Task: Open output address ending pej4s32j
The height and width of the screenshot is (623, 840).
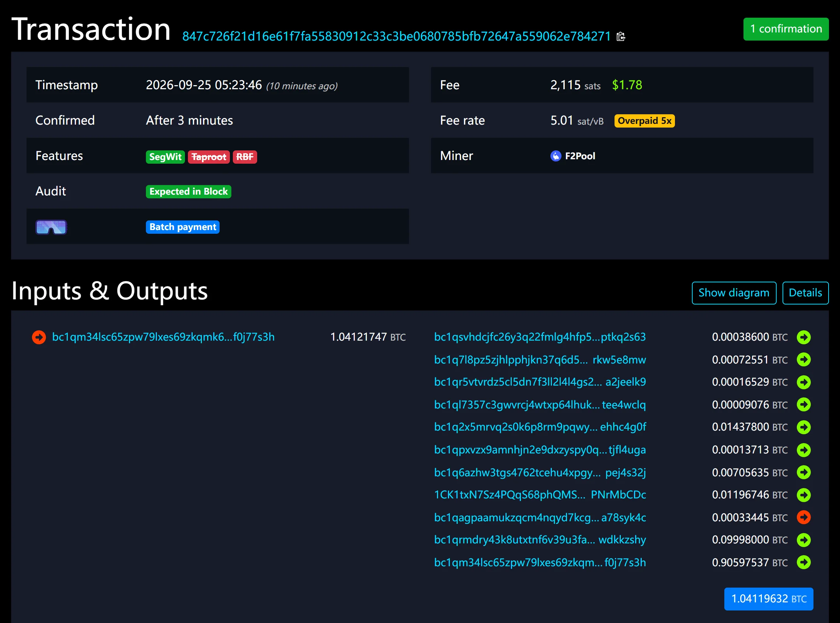Action: pos(540,472)
